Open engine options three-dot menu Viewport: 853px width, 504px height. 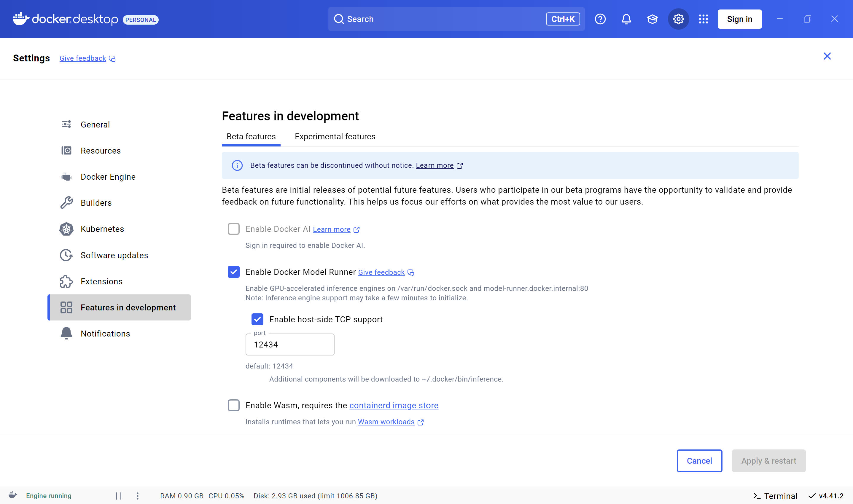click(x=138, y=496)
